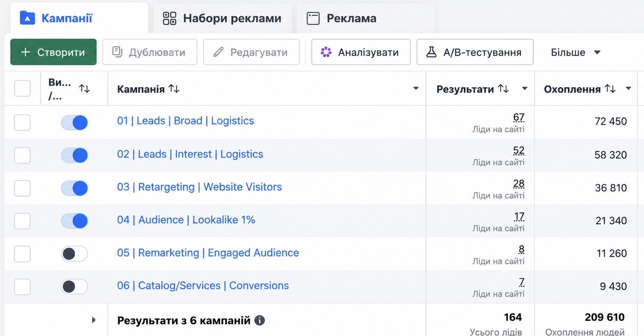Turn off the 02 Leads Interest Logistics campaign
This screenshot has height=336, width=644.
[74, 155]
